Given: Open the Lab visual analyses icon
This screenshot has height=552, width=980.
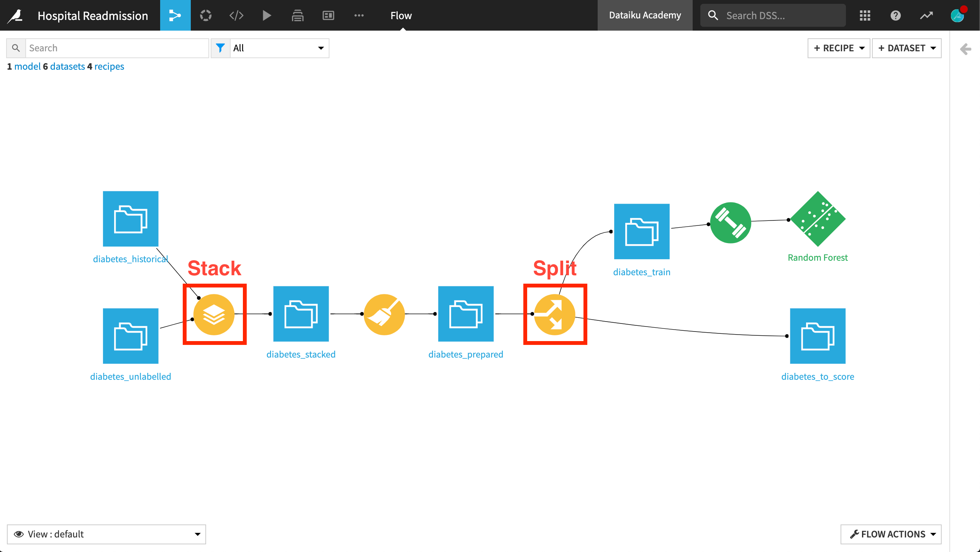Looking at the screenshot, I should tap(205, 15).
